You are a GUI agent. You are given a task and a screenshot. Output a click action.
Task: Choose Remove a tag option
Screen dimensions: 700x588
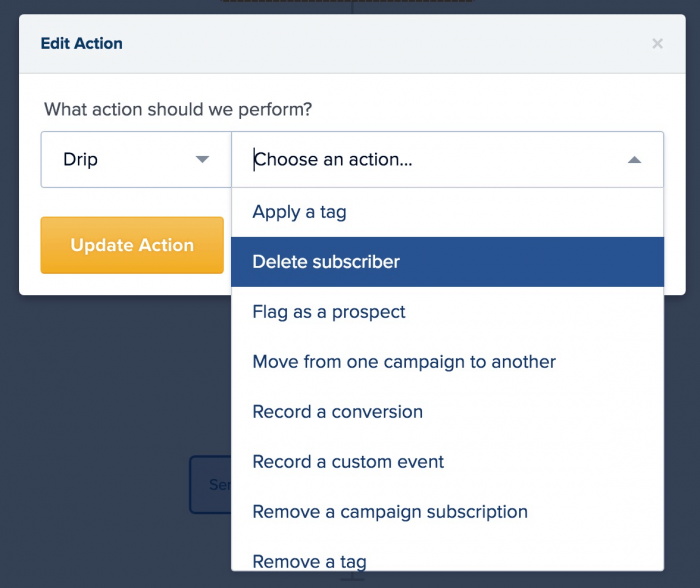[x=447, y=556]
